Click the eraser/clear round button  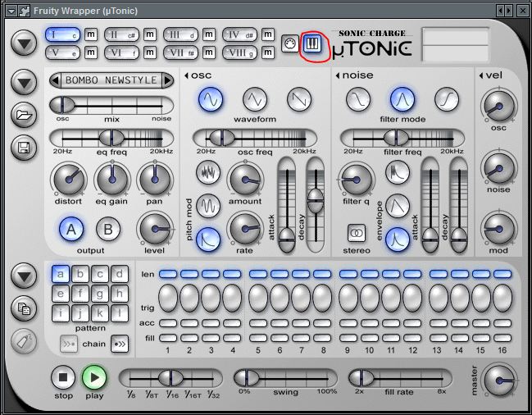[24, 341]
